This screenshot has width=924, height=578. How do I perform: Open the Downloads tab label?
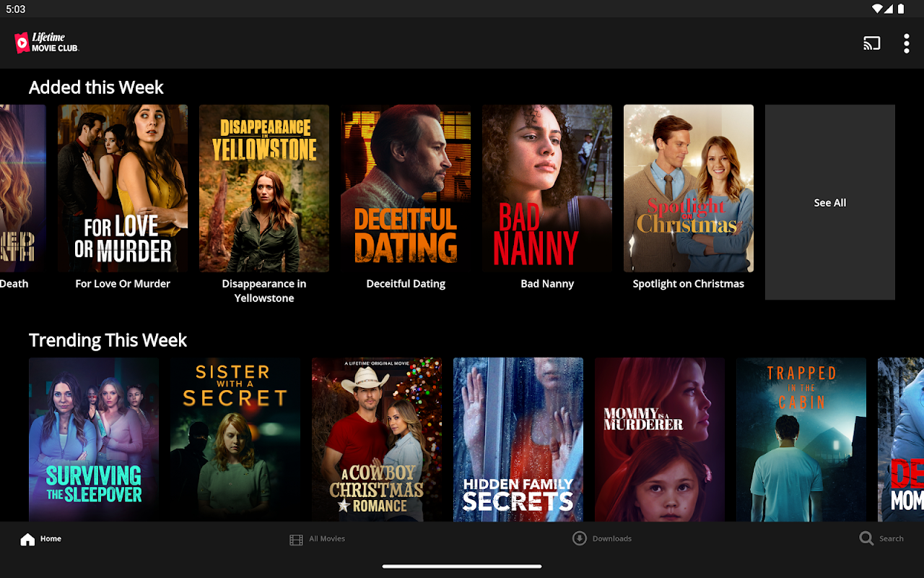click(612, 539)
